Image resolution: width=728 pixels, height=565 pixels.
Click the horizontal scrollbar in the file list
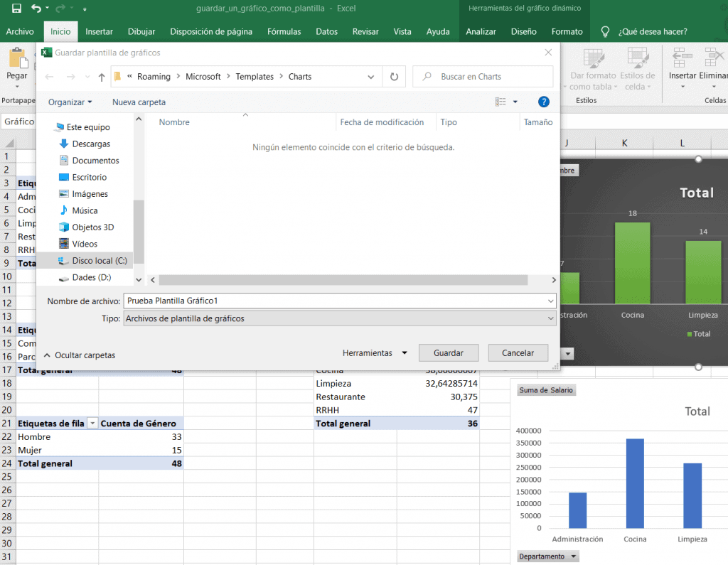click(343, 280)
